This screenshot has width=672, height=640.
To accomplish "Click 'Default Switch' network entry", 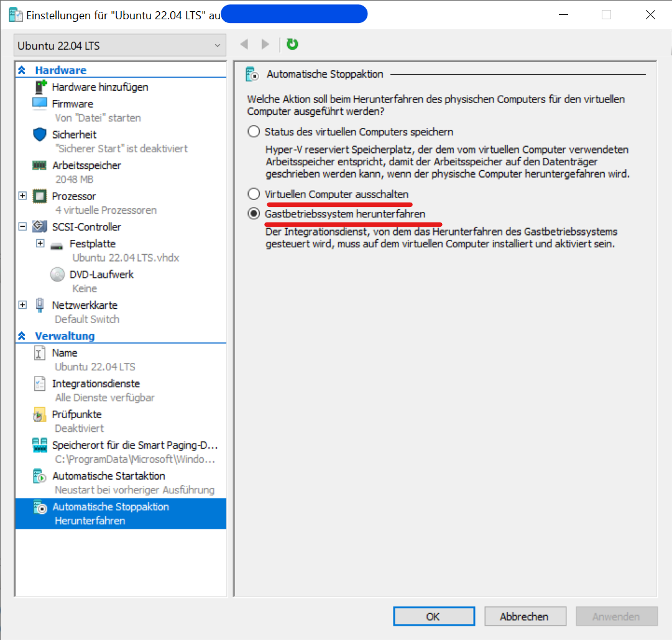I will click(x=87, y=319).
